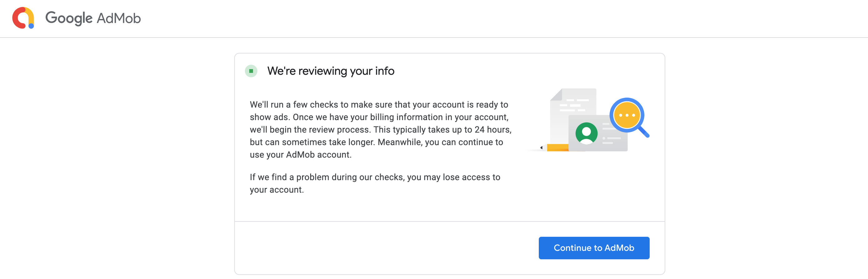This screenshot has height=279, width=868.
Task: Click the word AdMob in the header
Action: [119, 18]
